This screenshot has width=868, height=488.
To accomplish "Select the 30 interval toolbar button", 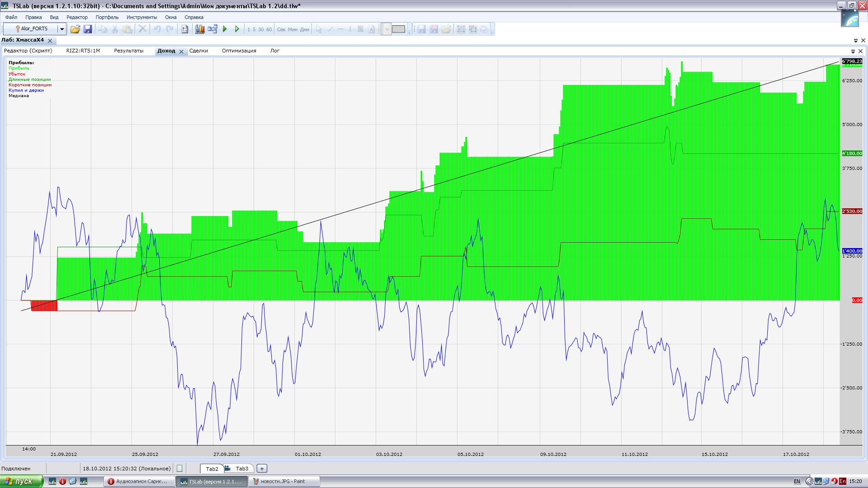I will (x=261, y=29).
